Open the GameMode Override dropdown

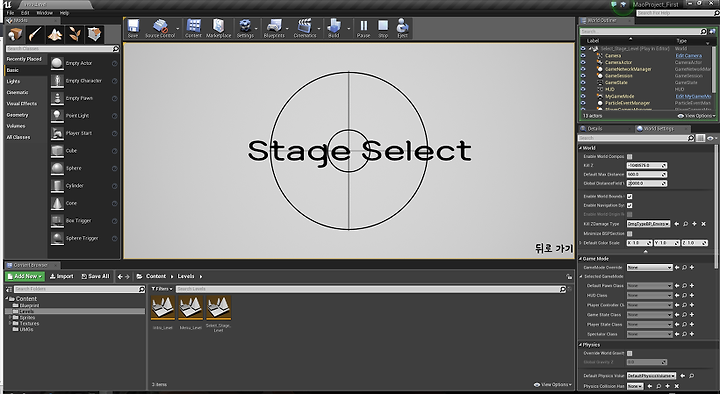point(649,267)
